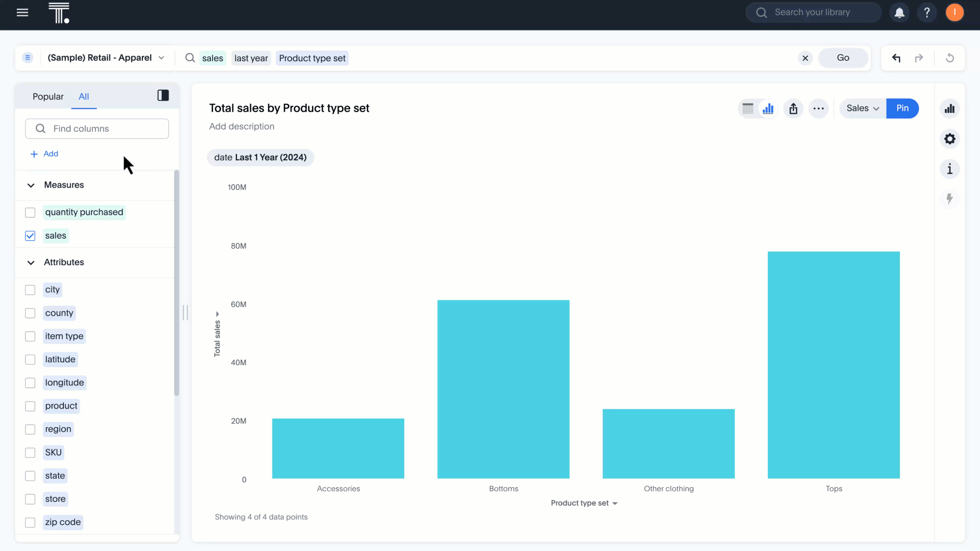Viewport: 980px width, 551px height.
Task: Open chart settings gear icon
Action: coord(950,139)
